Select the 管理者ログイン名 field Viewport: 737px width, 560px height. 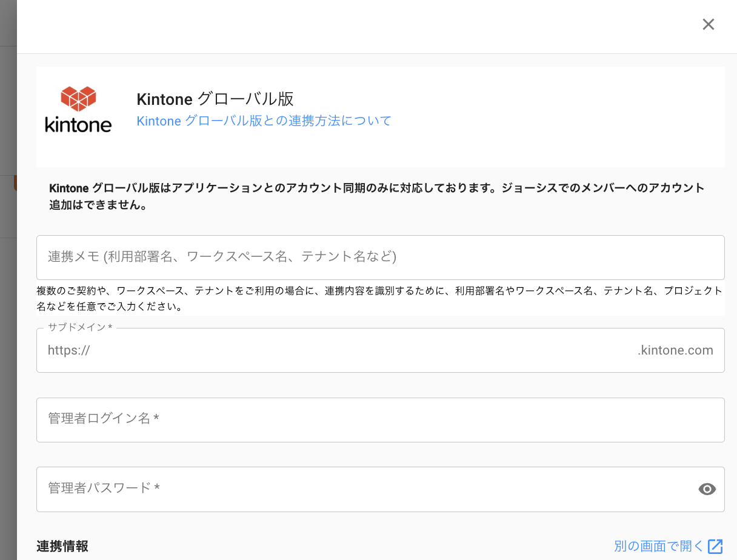380,419
